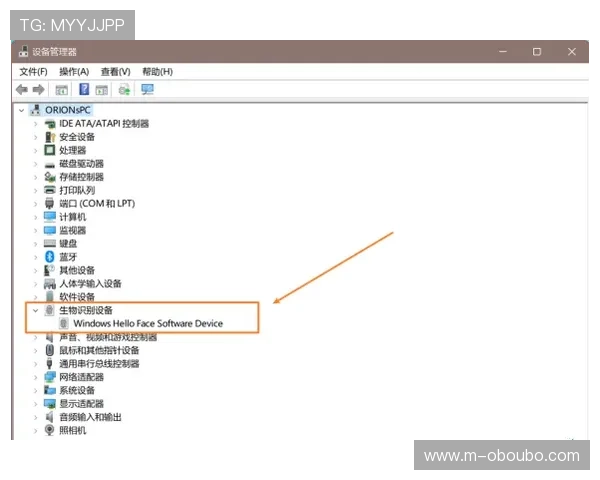Expand the 处理器 node chevron
The height and width of the screenshot is (480, 600).
pos(36,150)
